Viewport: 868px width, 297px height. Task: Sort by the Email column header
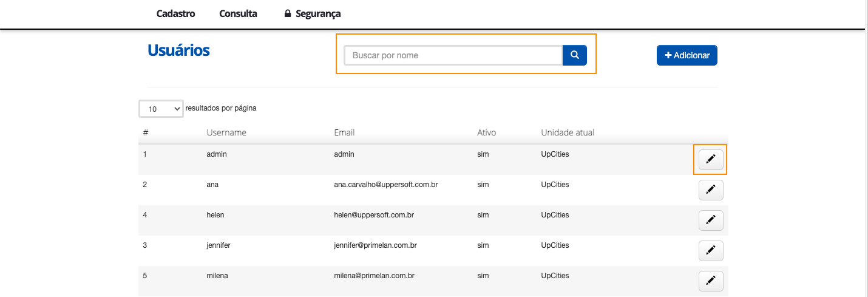click(x=344, y=132)
